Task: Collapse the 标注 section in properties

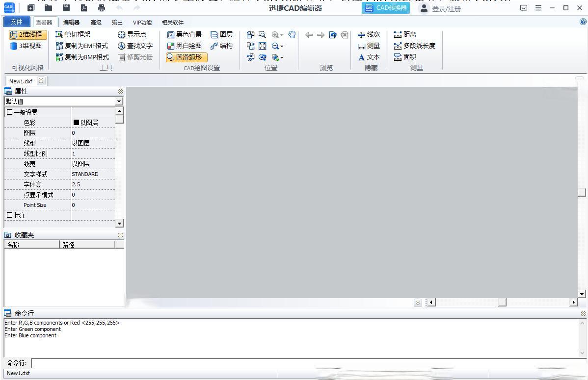Action: coord(9,215)
